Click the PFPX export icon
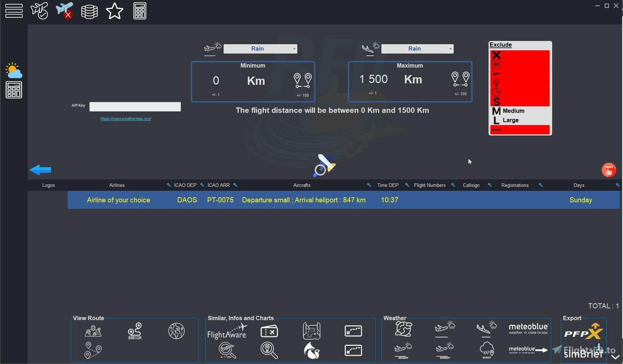The width and height of the screenshot is (623, 364). (x=583, y=331)
